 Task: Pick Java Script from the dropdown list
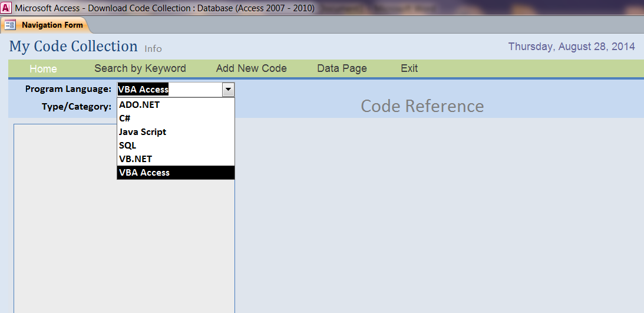(176, 132)
